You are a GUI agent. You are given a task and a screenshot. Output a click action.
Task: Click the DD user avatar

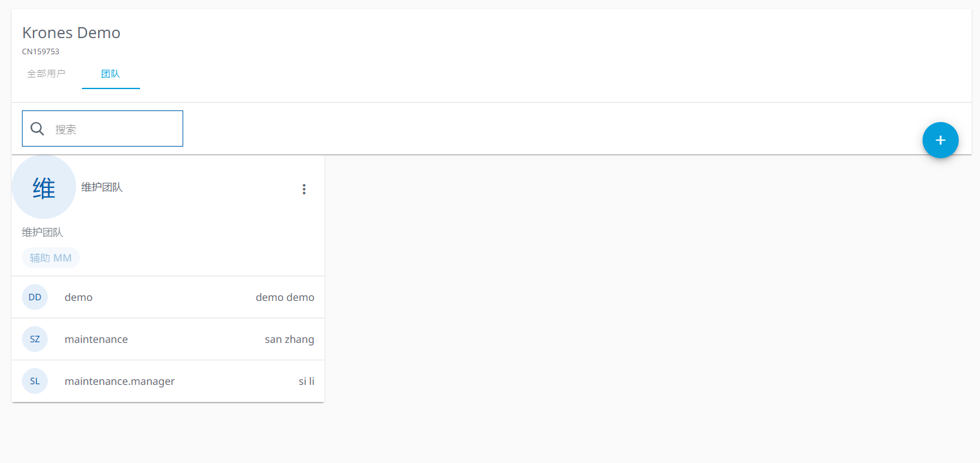coord(35,297)
